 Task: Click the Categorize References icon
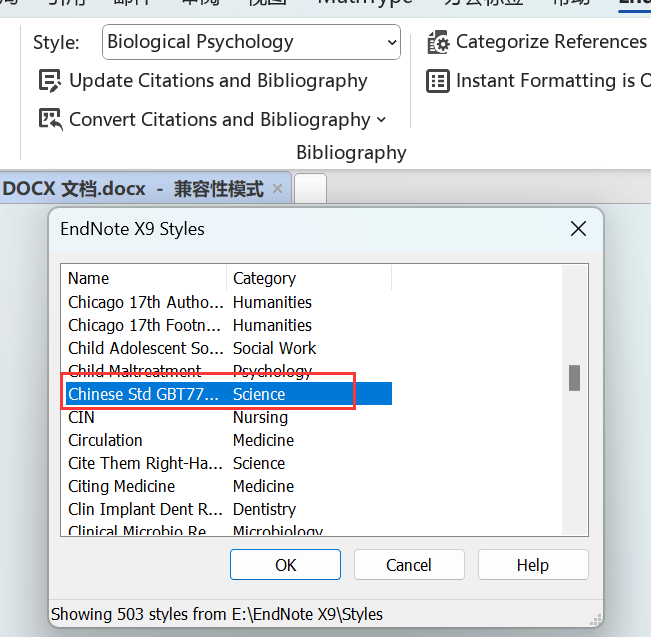click(x=438, y=42)
